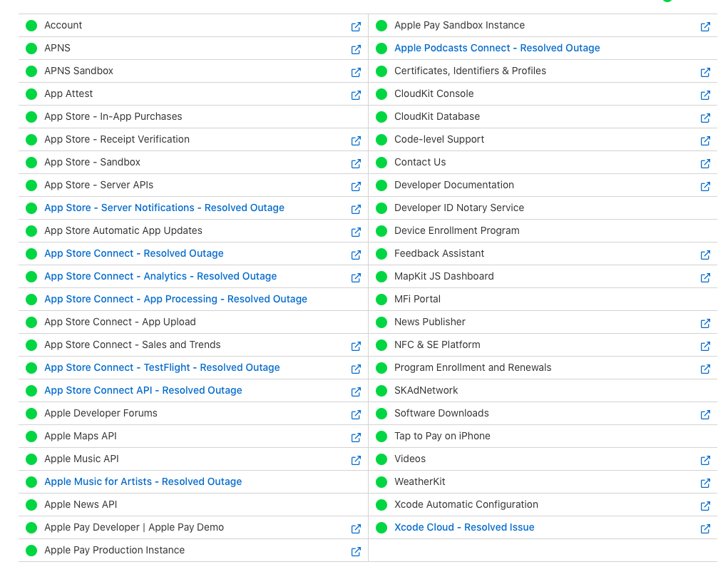Open Program Enrollment and Renewals link icon
The height and width of the screenshot is (567, 728).
[705, 369]
